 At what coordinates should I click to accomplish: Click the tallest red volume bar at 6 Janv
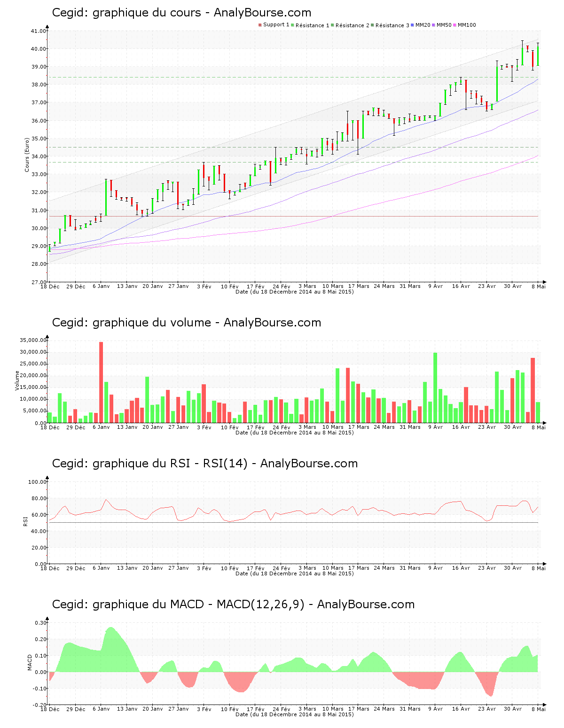point(101,382)
